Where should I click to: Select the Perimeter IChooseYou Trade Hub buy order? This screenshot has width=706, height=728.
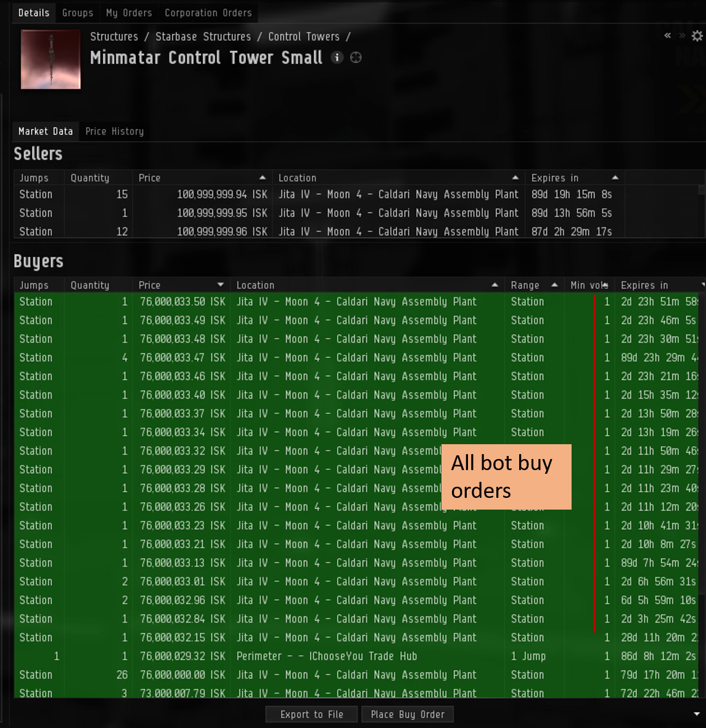[356, 656]
